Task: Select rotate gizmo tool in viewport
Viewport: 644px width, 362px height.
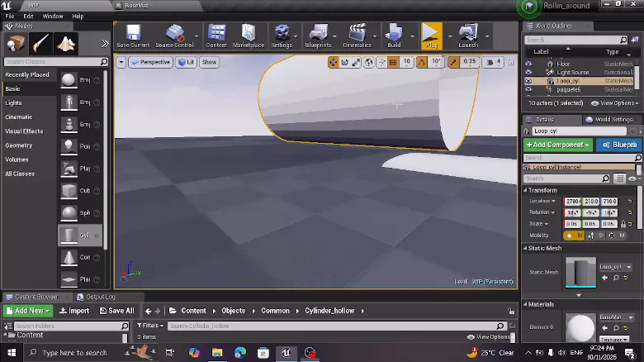Action: [344, 62]
